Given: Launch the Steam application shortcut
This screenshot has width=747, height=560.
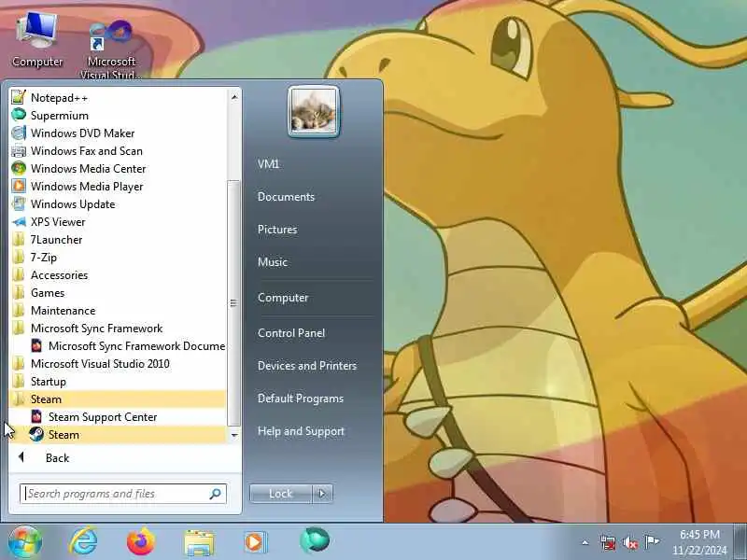Looking at the screenshot, I should (118, 435).
